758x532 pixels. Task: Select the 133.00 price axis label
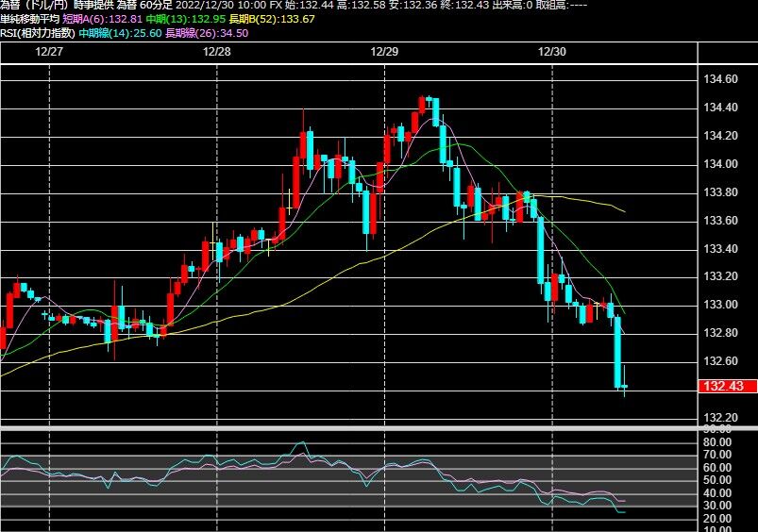point(721,305)
